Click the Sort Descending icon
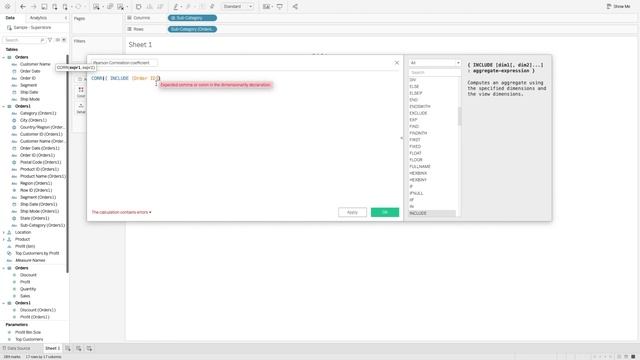Viewport: 640px width, 360px height. (160, 7)
